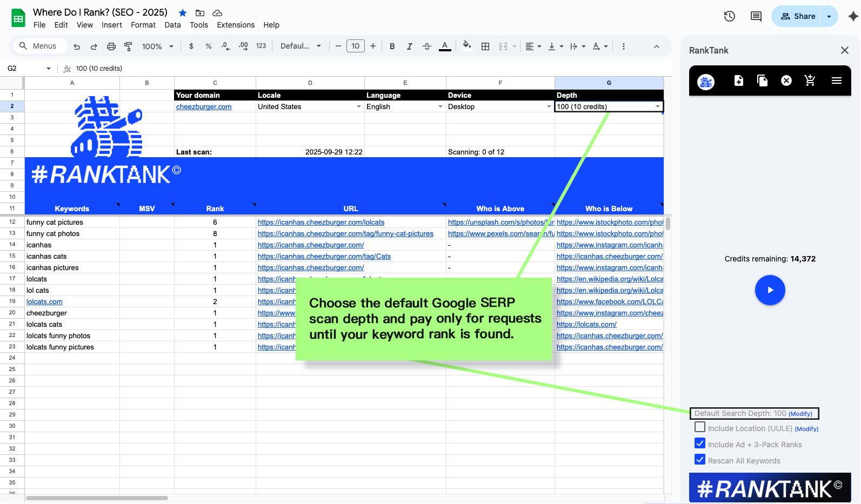Click the paint format roller icon
The image size is (861, 504).
point(128,46)
